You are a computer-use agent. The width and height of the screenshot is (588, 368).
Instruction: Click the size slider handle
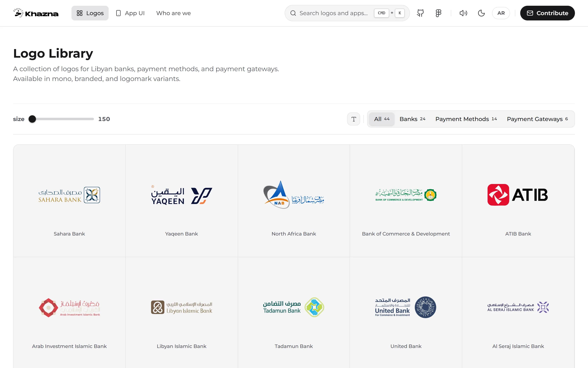pos(32,119)
